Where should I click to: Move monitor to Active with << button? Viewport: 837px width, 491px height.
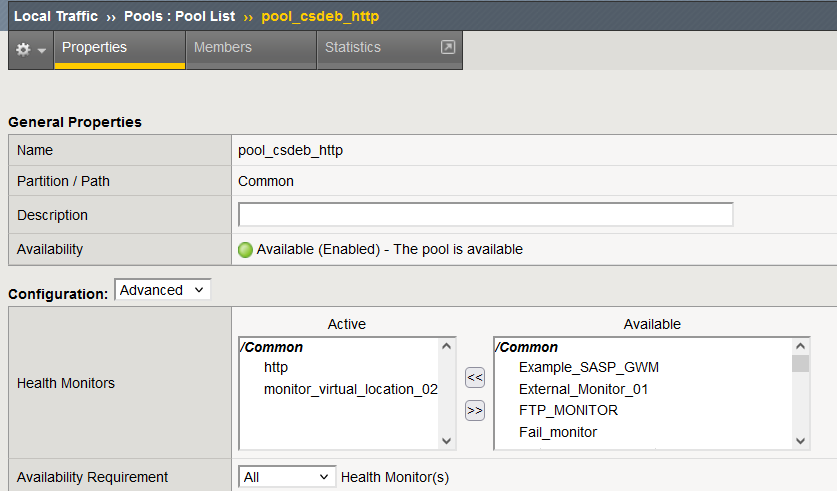pyautogui.click(x=475, y=376)
